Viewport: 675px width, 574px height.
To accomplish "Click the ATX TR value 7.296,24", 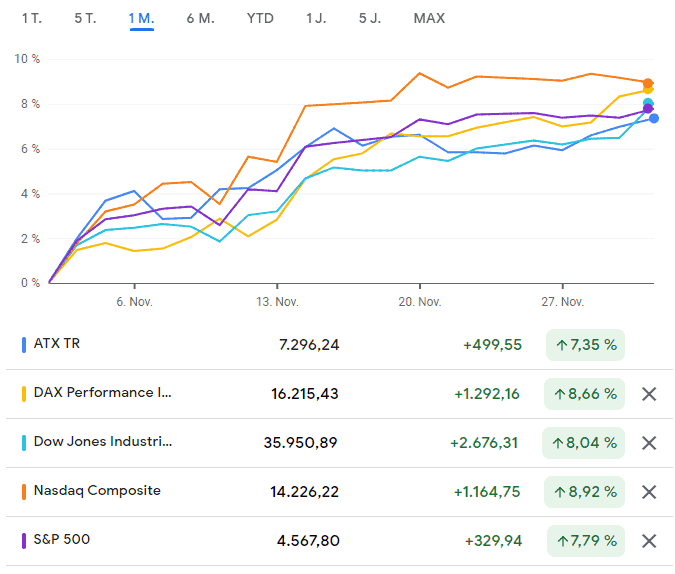I will (309, 345).
